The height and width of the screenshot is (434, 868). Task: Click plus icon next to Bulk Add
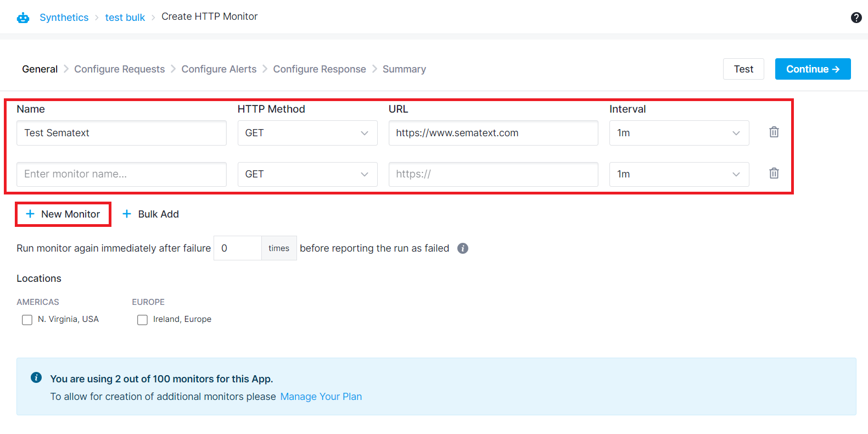point(127,214)
